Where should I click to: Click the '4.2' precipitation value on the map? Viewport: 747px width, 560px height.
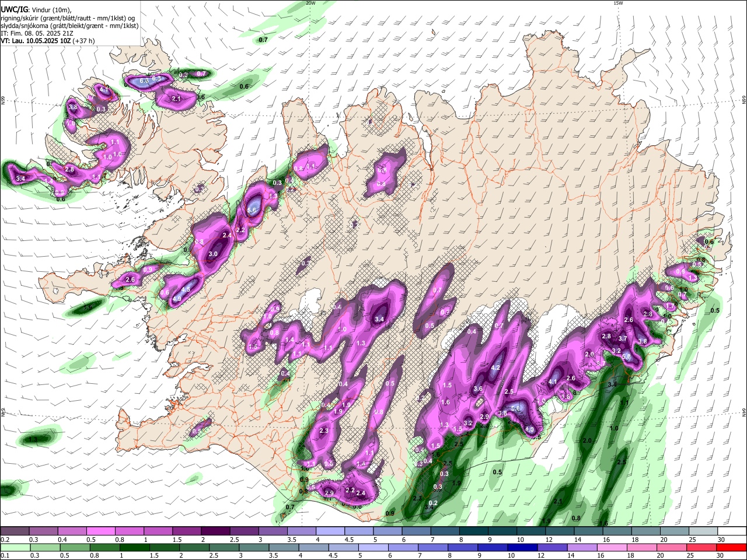496,368
